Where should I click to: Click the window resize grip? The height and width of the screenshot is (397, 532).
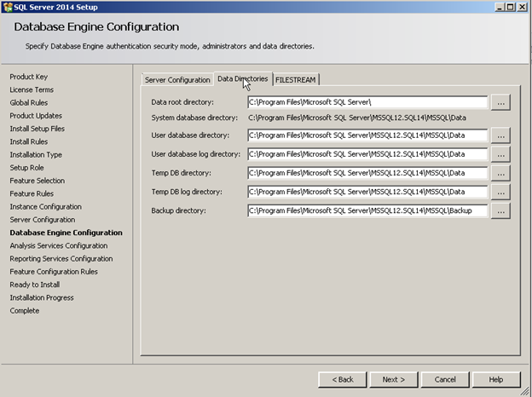[x=525, y=391]
